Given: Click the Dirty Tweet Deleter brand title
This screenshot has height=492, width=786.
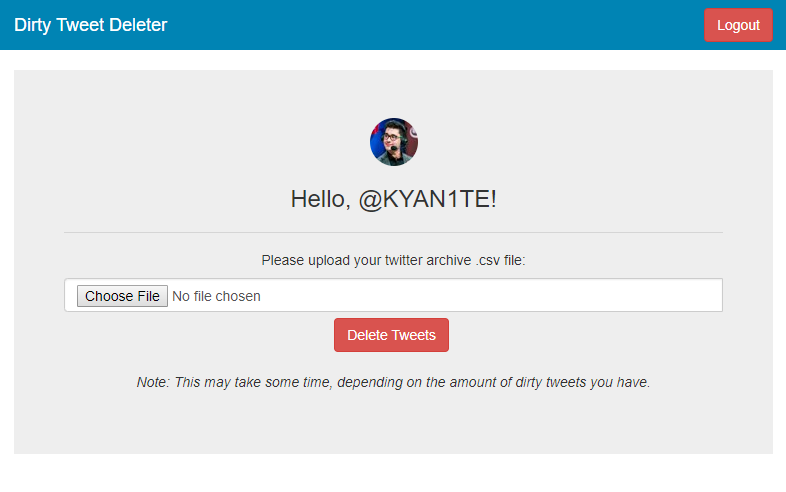Looking at the screenshot, I should [x=91, y=25].
